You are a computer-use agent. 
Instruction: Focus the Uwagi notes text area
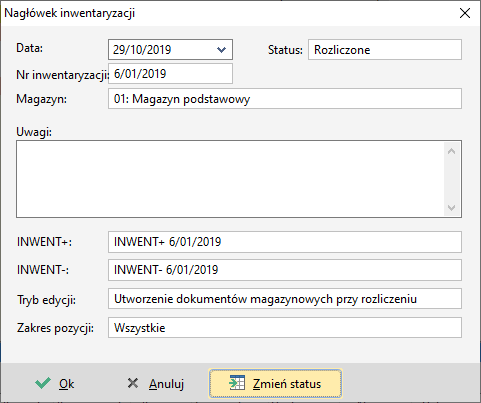tap(230, 179)
